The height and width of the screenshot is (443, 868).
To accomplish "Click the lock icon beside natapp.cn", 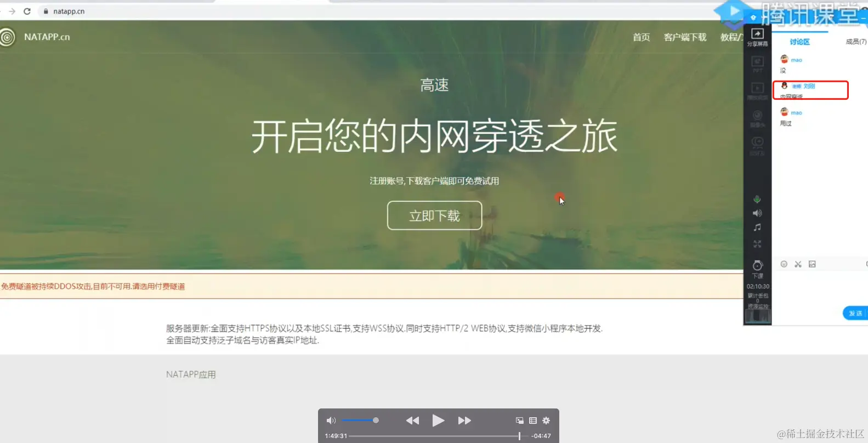I will pyautogui.click(x=46, y=11).
